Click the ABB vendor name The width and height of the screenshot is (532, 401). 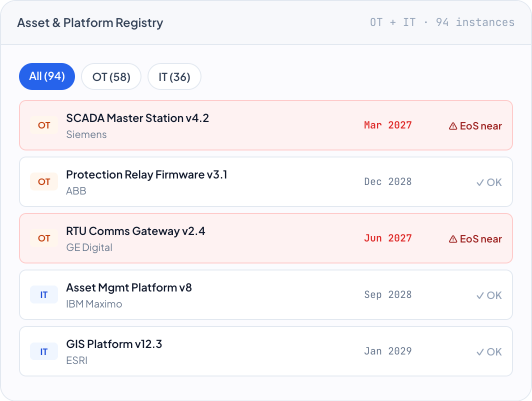click(76, 191)
